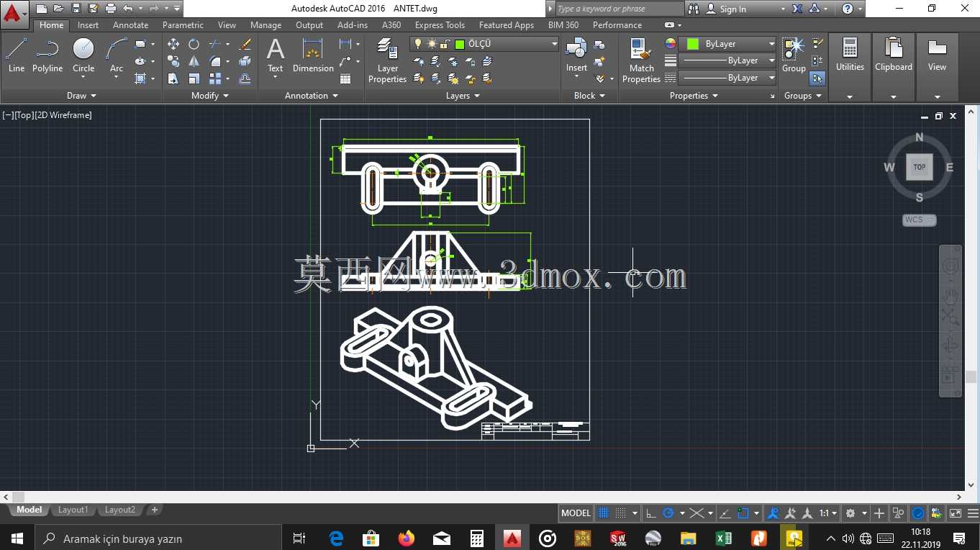
Task: Select the Line draw tool
Action: click(17, 56)
